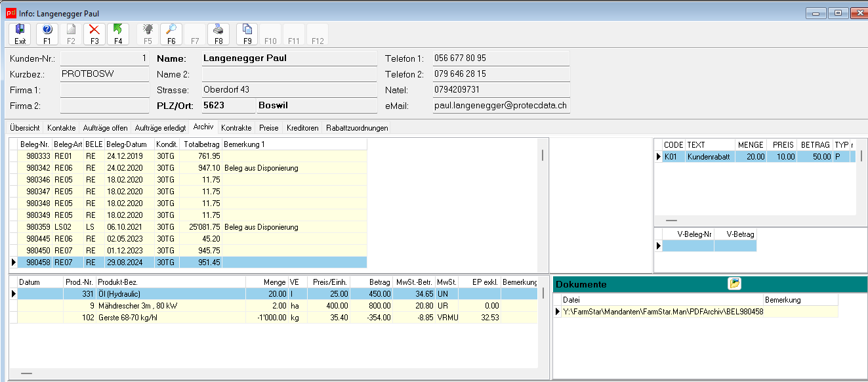Click the Exit door icon button
Screen dimensions: 868x382
click(x=20, y=33)
